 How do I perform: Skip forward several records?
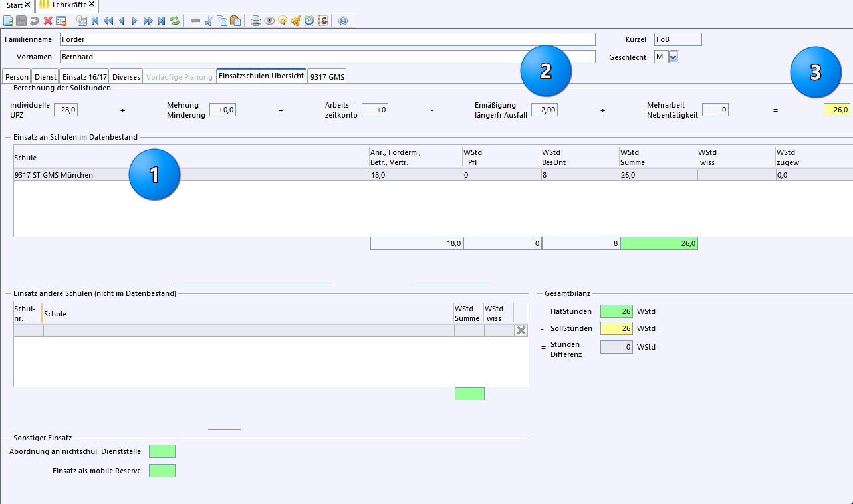click(x=148, y=21)
